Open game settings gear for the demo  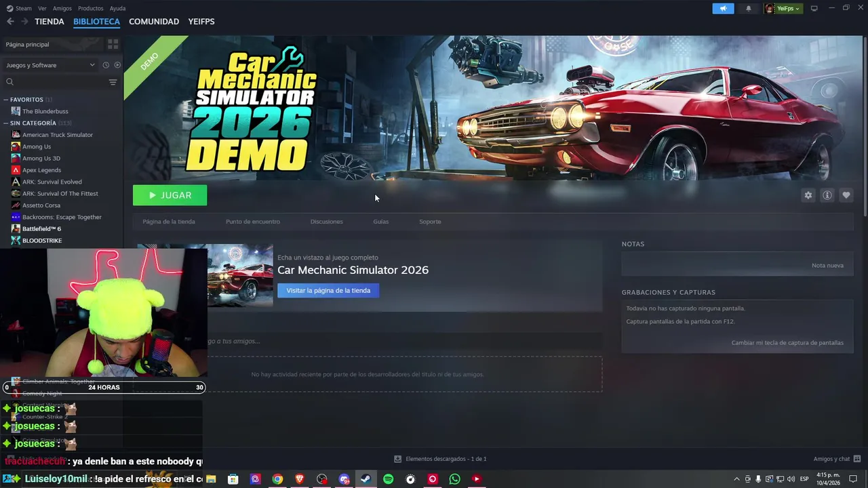(808, 195)
